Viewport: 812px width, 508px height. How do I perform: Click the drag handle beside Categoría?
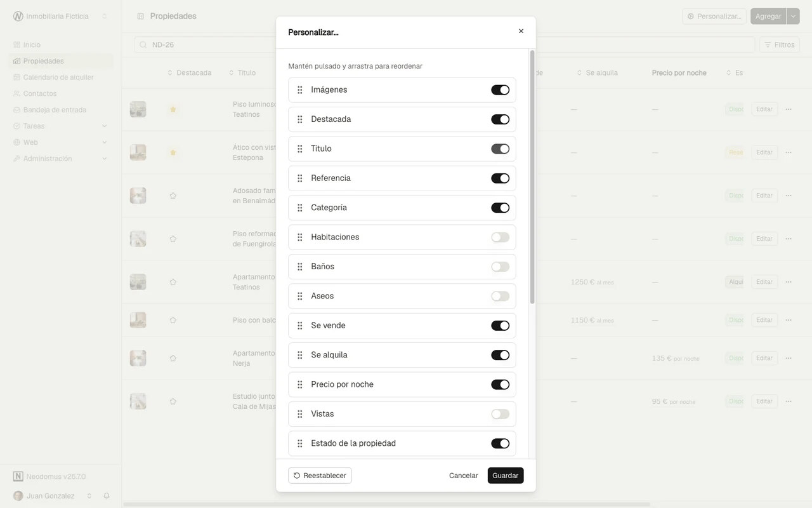pos(300,208)
